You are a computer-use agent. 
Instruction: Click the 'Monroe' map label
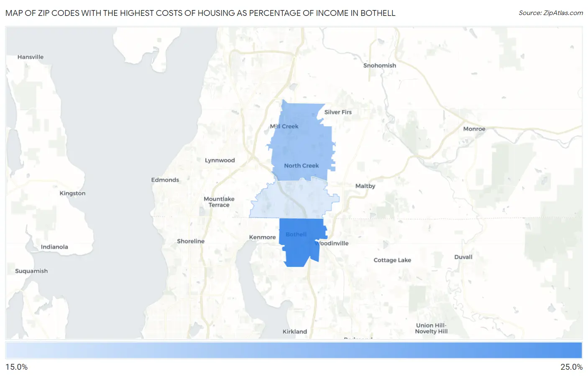click(x=474, y=129)
